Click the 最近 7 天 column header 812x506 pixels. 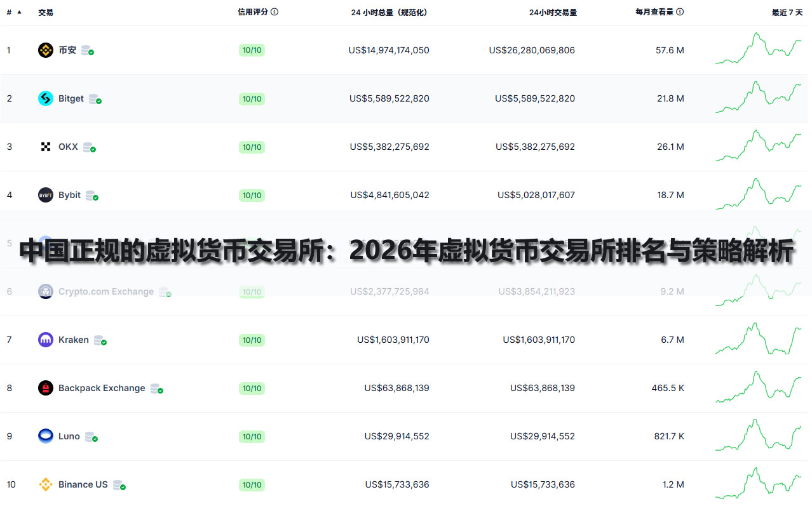tap(787, 12)
